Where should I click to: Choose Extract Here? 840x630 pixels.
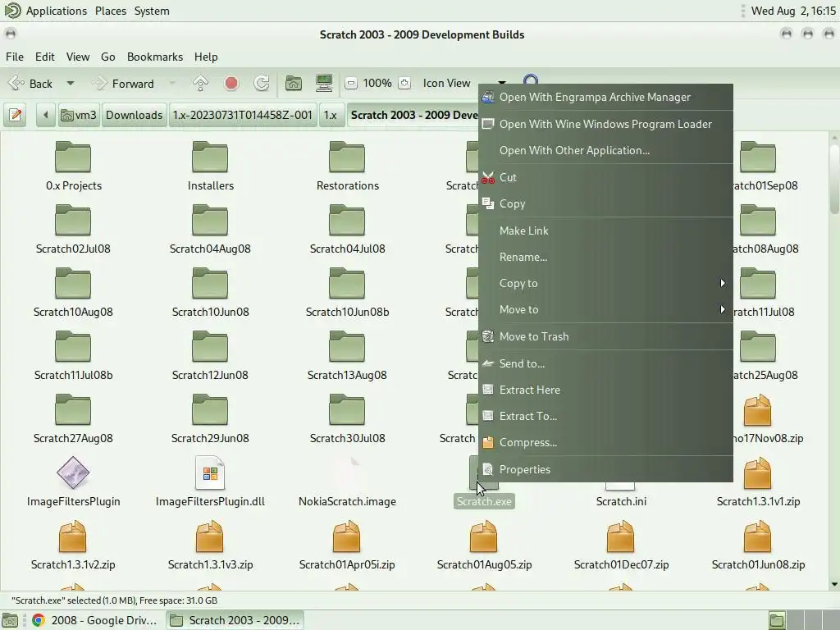605,390
